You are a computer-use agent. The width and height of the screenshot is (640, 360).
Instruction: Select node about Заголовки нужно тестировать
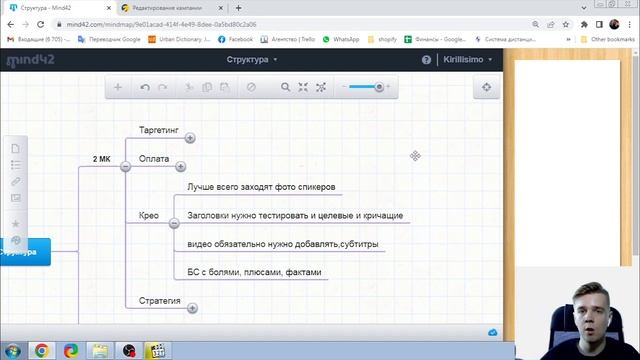[295, 216]
